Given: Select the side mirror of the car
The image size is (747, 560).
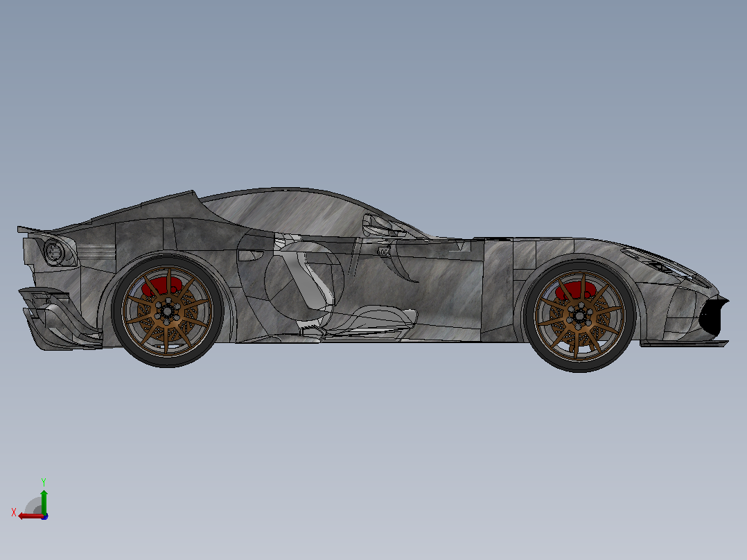Looking at the screenshot, I should click(380, 225).
